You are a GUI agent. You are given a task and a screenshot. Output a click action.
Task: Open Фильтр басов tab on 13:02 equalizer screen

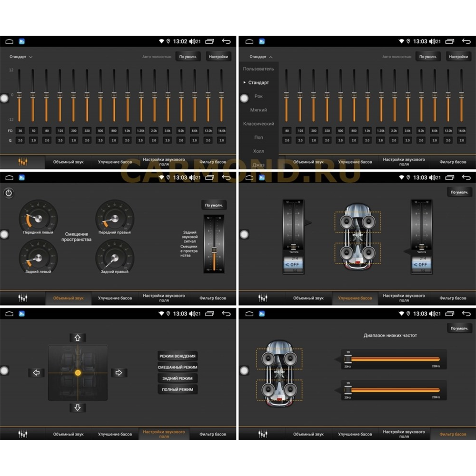click(x=212, y=162)
